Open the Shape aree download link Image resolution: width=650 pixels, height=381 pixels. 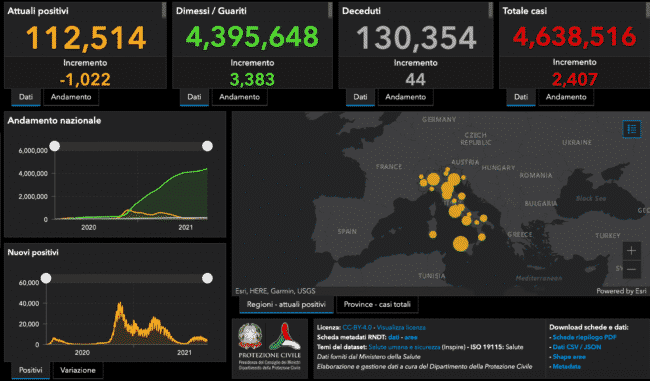click(569, 357)
